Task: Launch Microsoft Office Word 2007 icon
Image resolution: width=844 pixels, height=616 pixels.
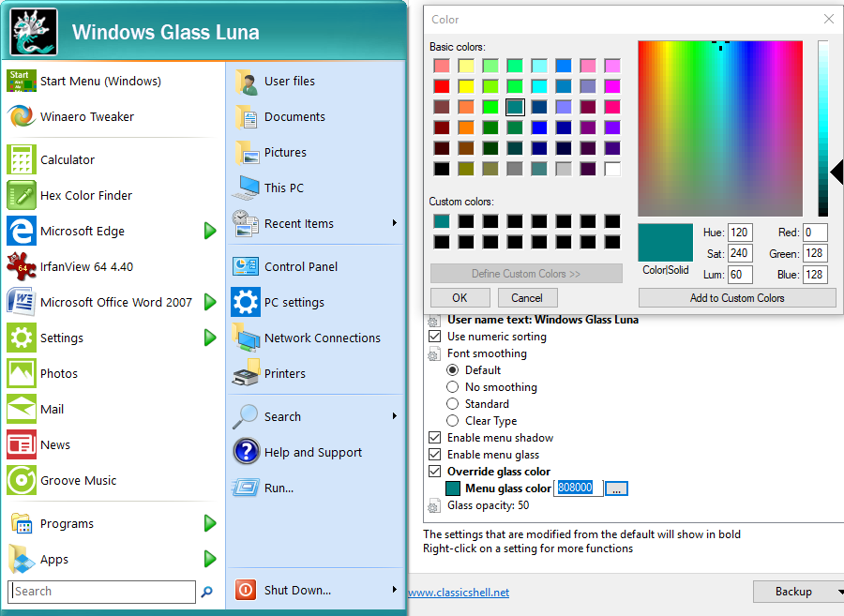Action: click(x=22, y=302)
